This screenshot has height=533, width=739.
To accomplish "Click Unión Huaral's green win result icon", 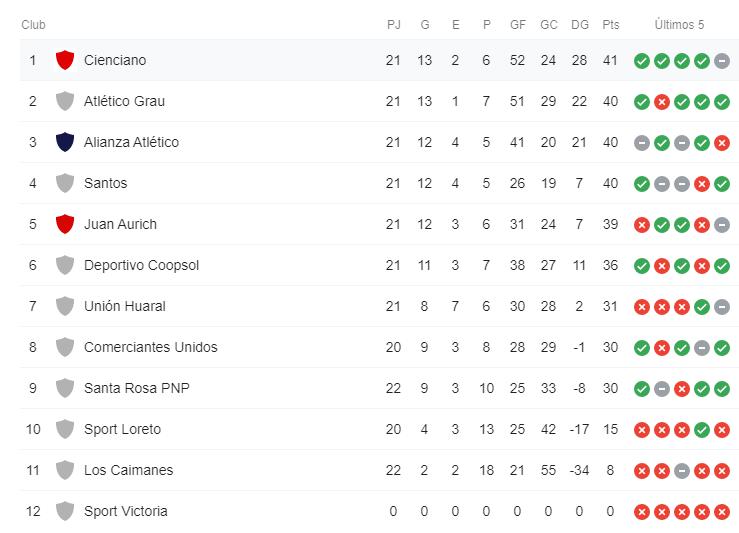I will pyautogui.click(x=702, y=307).
